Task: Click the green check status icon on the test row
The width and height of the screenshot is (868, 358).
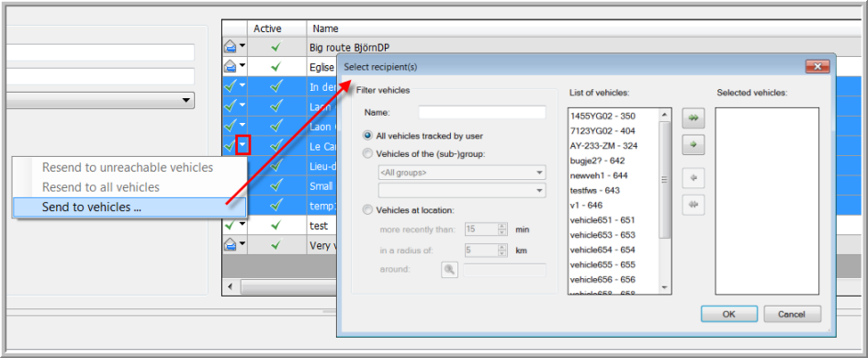Action: pyautogui.click(x=231, y=225)
